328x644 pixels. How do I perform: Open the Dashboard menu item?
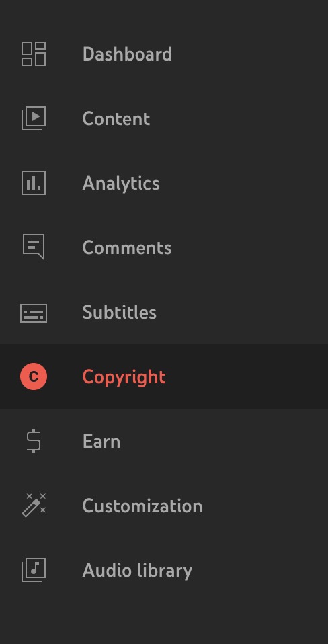(127, 54)
